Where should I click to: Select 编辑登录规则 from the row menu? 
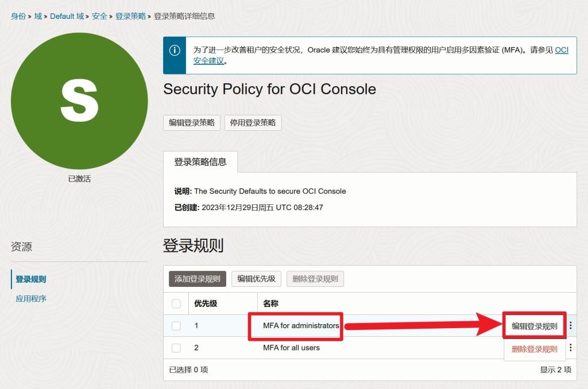(535, 326)
